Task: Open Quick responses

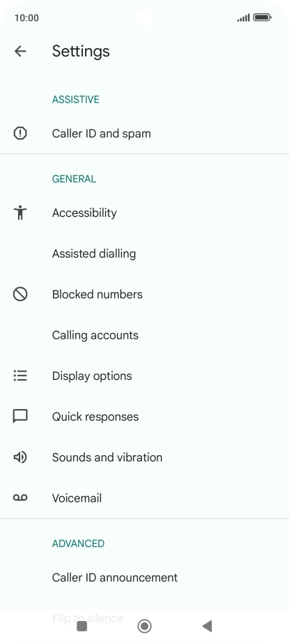Action: 145,417
